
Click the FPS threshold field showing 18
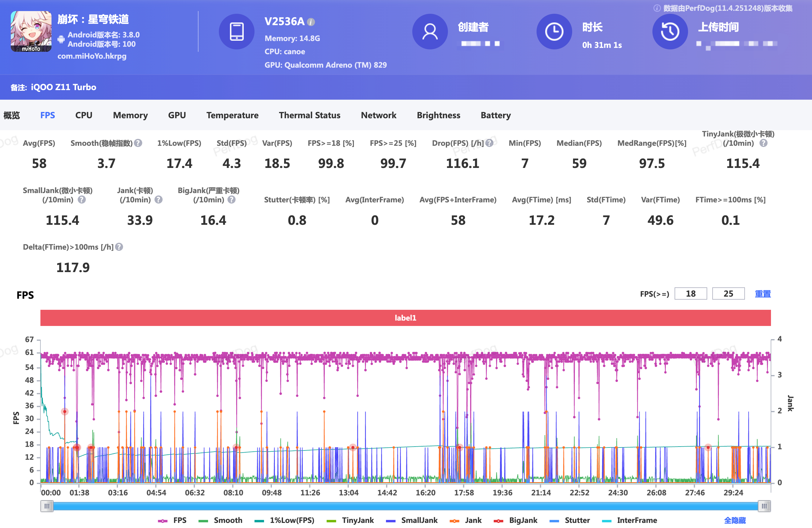coord(690,294)
